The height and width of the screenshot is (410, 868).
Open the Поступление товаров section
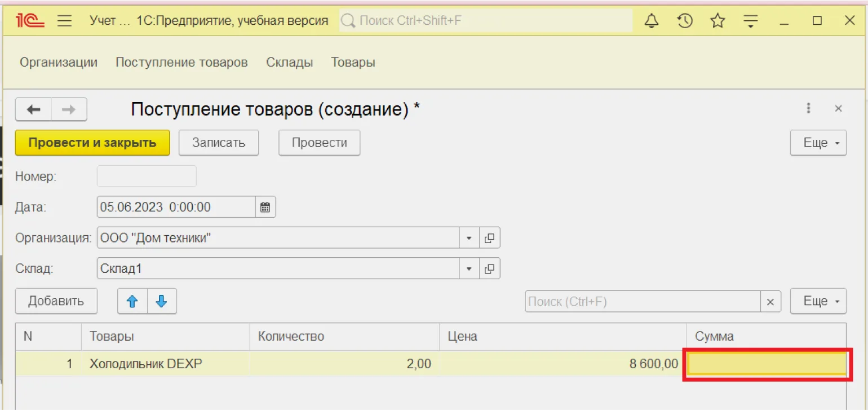click(181, 62)
